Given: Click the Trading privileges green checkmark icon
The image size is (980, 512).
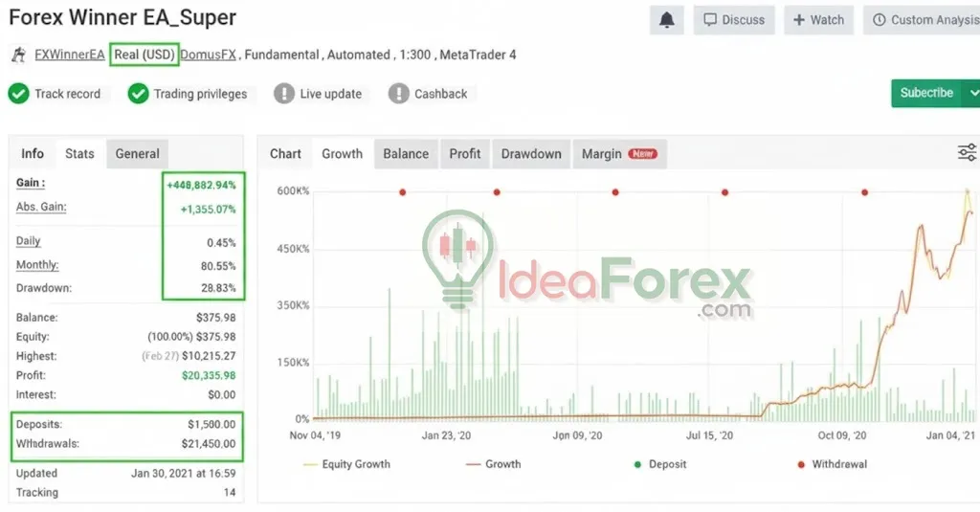Looking at the screenshot, I should coord(138,94).
